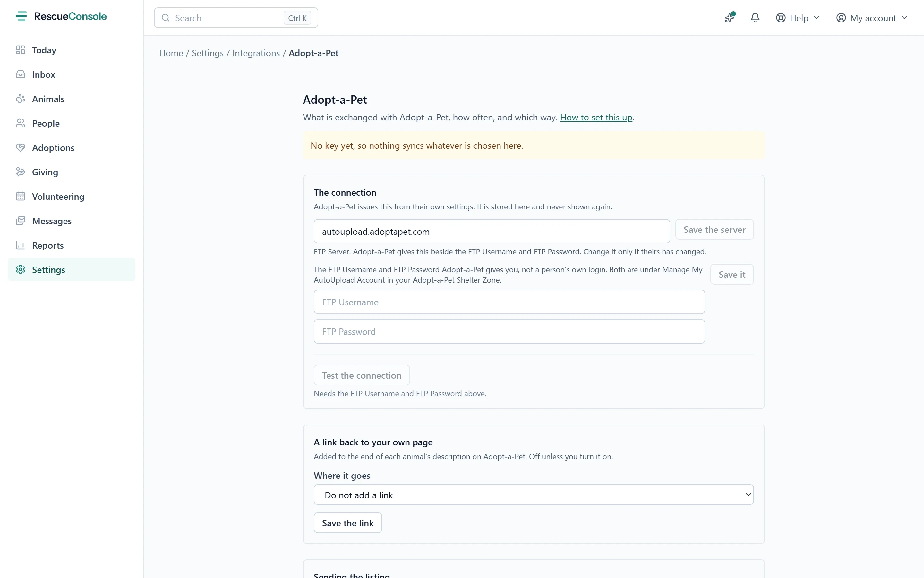Click the Volunteering calendar icon
The width and height of the screenshot is (924, 578).
coord(21,197)
